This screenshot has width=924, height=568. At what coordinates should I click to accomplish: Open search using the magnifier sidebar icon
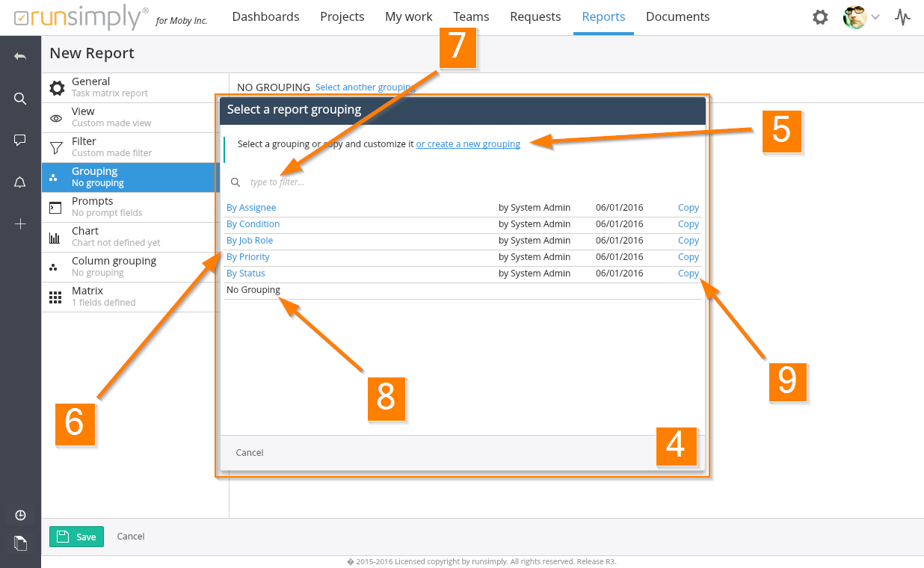point(20,99)
